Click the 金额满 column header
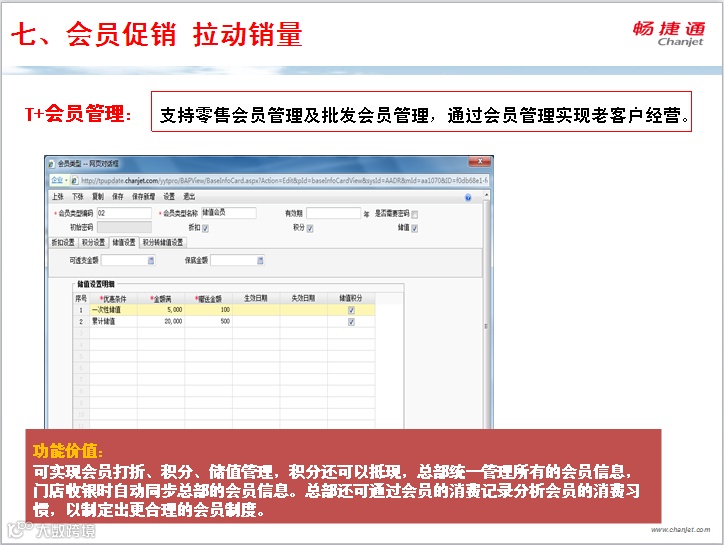 pyautogui.click(x=161, y=299)
